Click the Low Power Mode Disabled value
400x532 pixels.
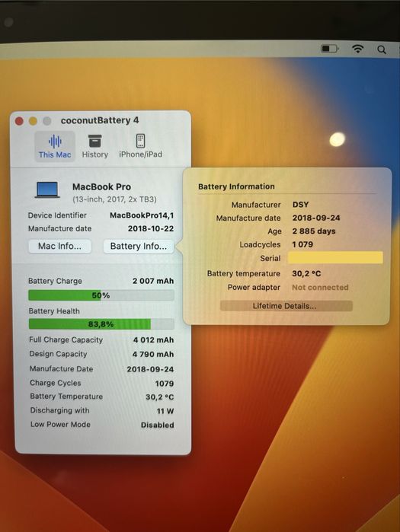click(x=157, y=425)
